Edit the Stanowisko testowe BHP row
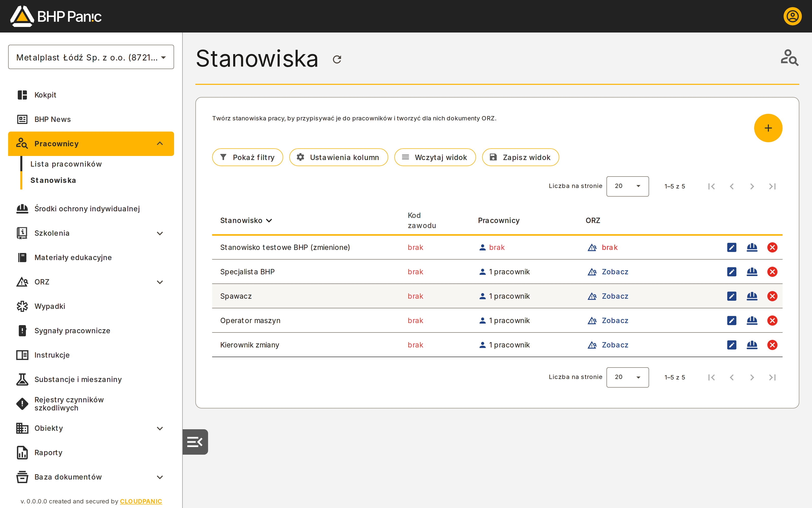Screen dimensions: 812x508 (x=732, y=247)
